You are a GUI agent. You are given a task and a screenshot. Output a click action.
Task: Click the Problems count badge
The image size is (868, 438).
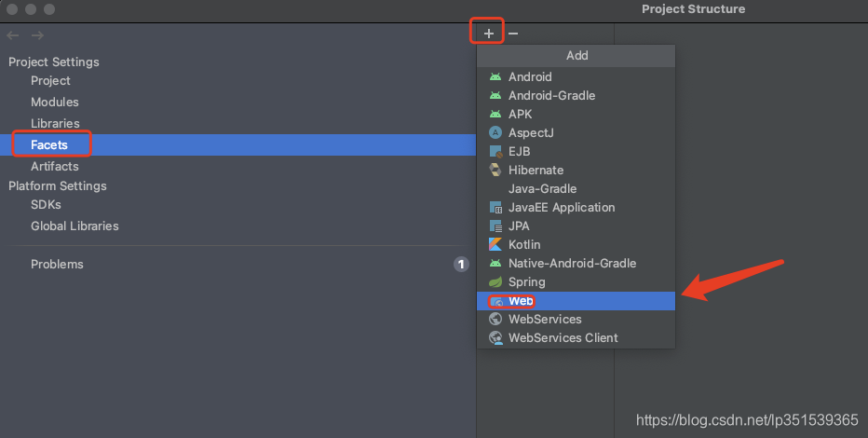click(461, 264)
